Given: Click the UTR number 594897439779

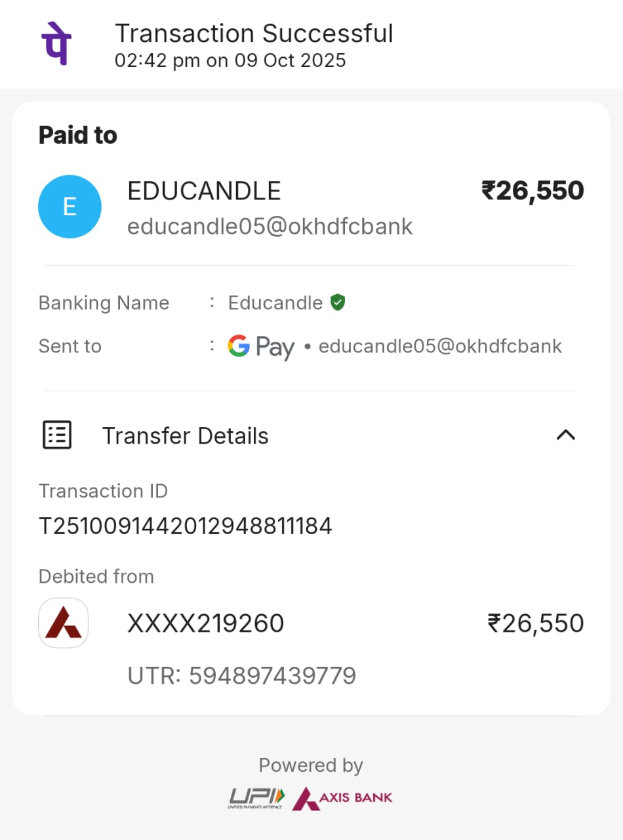Looking at the screenshot, I should (273, 675).
